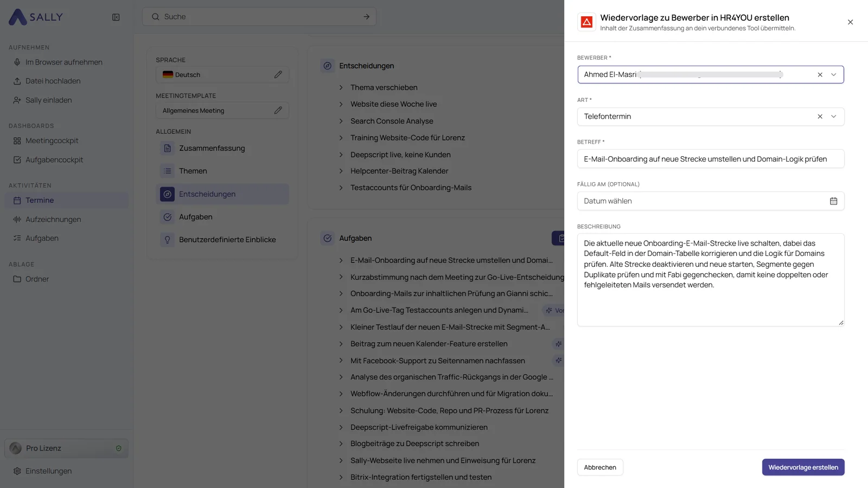868x488 pixels.
Task: Select Benutzerdefinierte Einblicke section
Action: click(x=222, y=240)
